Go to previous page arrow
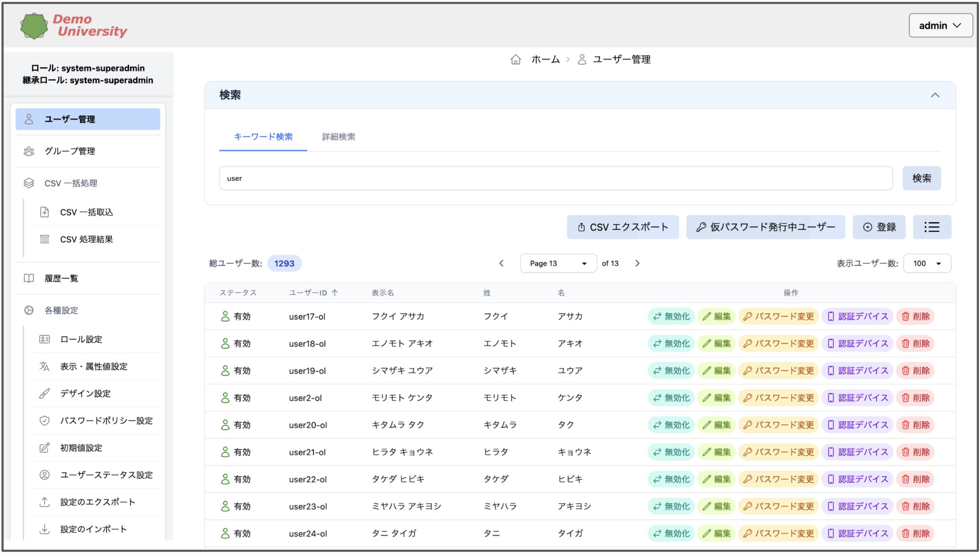 click(x=501, y=263)
